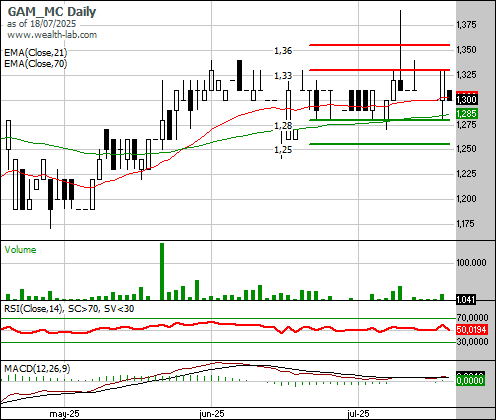496x420 pixels.
Task: Click the GAM_MC Daily chart title
Action: [52, 12]
